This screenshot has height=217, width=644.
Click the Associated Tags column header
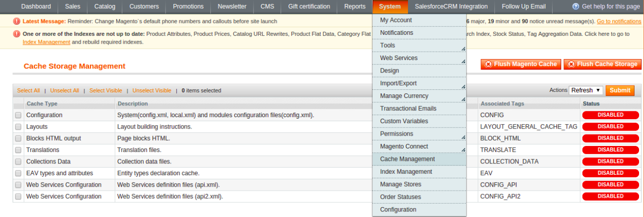coord(502,104)
